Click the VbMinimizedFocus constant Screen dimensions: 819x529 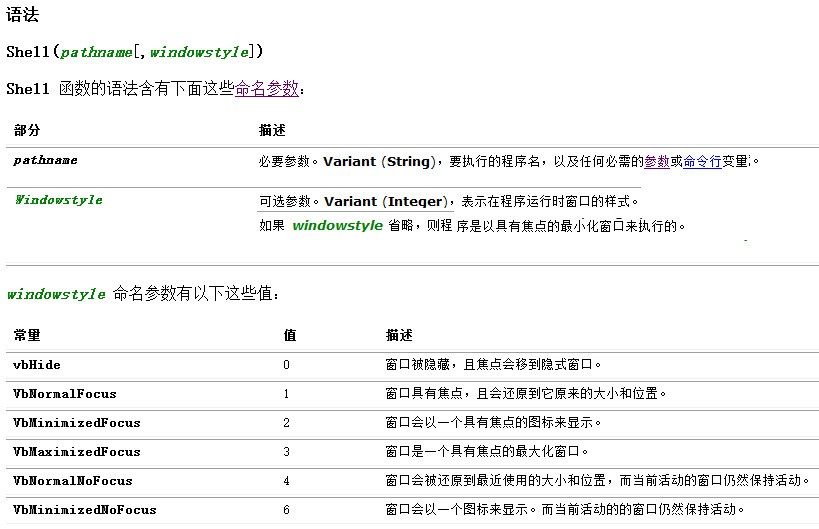click(x=69, y=423)
